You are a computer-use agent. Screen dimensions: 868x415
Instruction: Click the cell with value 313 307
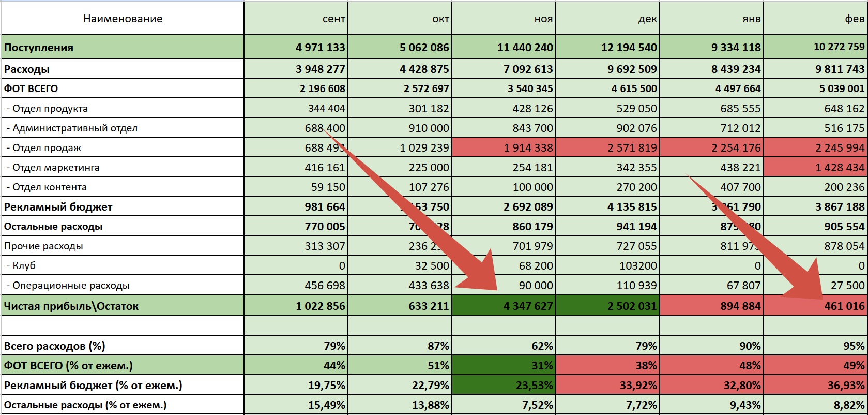[x=296, y=246]
